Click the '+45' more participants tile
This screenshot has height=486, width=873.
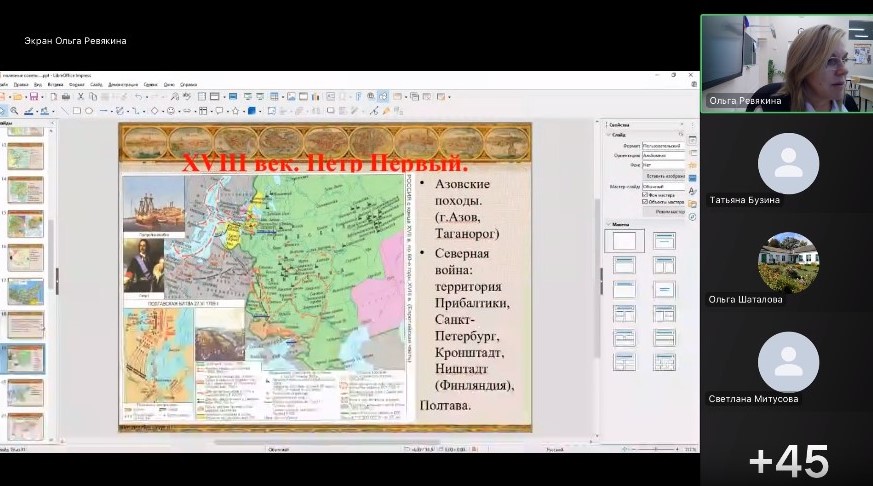click(787, 461)
